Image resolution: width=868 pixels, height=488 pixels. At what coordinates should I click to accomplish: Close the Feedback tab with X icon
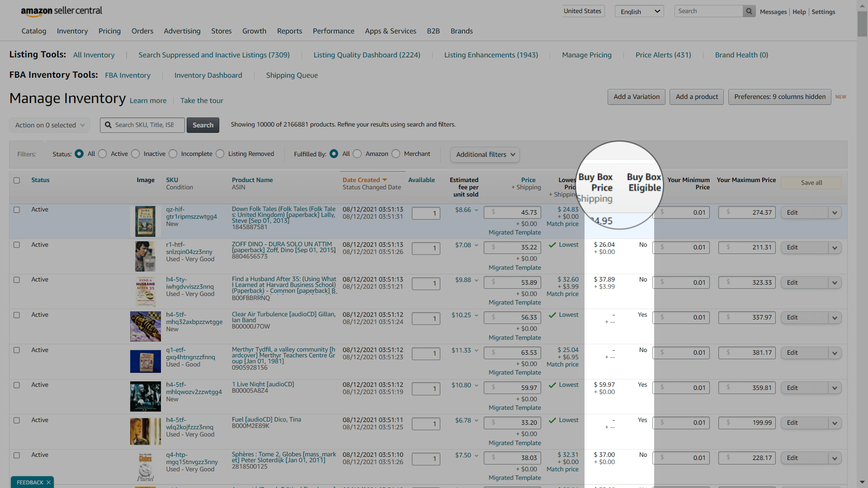pyautogui.click(x=48, y=483)
